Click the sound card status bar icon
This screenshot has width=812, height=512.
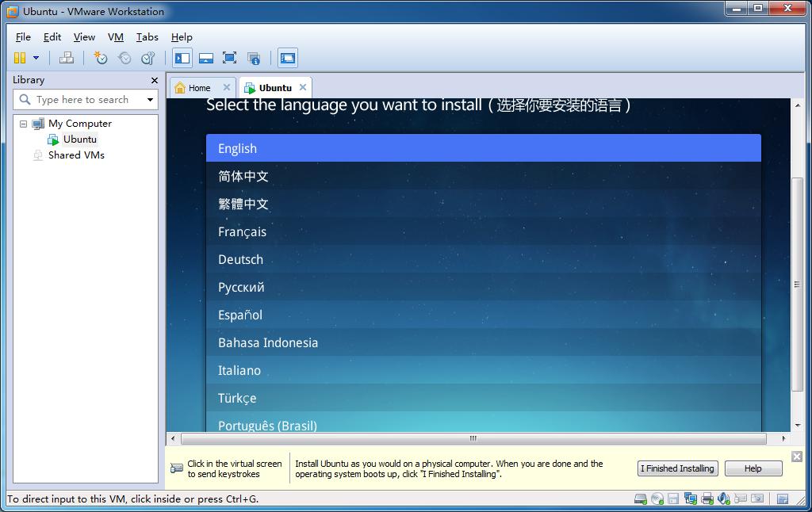[723, 499]
